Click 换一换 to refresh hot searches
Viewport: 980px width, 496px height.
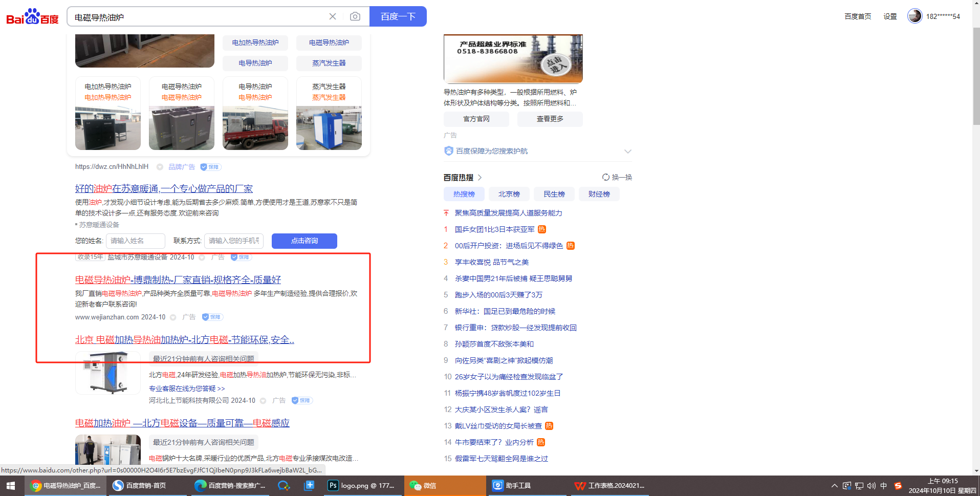[622, 177]
